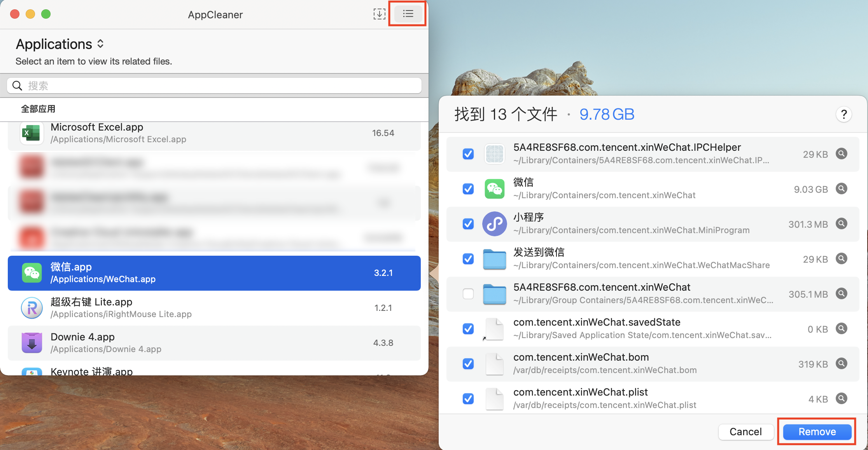Click the Downie 4 app icon
Viewport: 868px width, 450px height.
click(31, 343)
